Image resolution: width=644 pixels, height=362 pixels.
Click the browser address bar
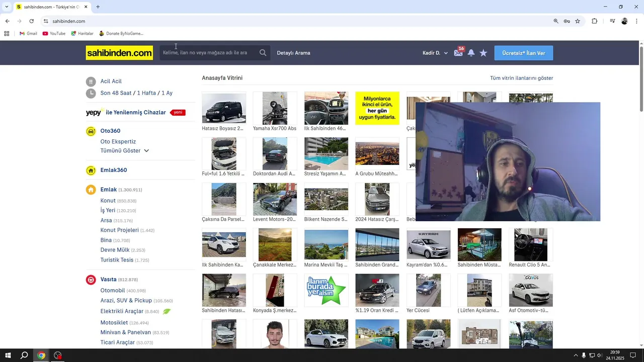click(x=297, y=21)
